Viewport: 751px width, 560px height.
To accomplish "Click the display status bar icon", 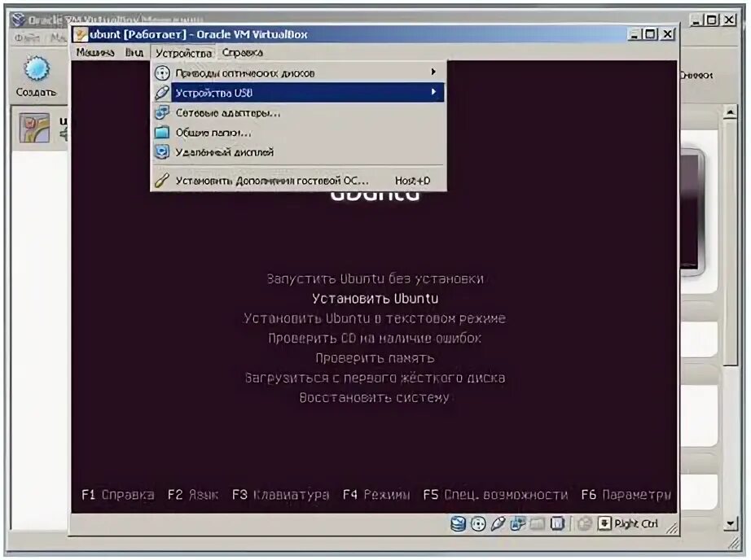I will tap(557, 524).
